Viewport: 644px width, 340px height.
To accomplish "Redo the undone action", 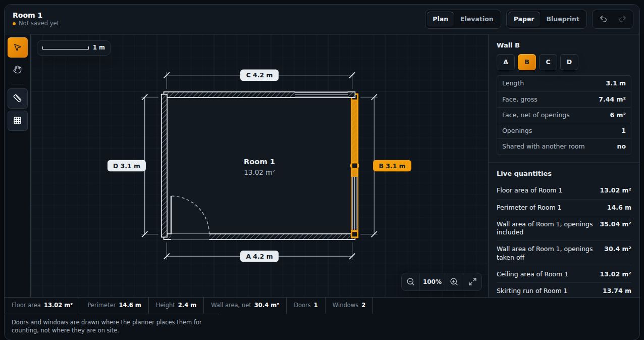I will 622,19.
